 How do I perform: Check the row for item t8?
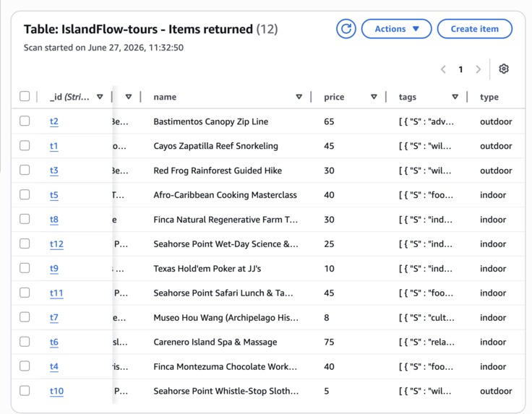[x=25, y=219]
